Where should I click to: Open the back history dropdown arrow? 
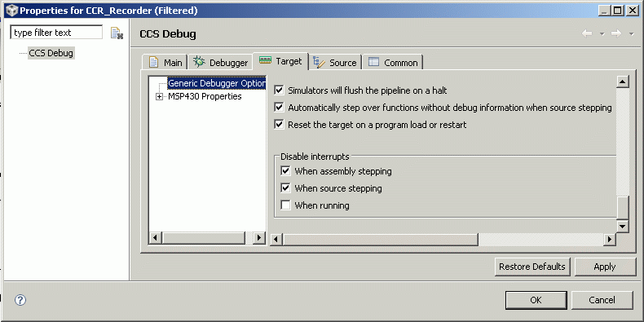click(602, 34)
